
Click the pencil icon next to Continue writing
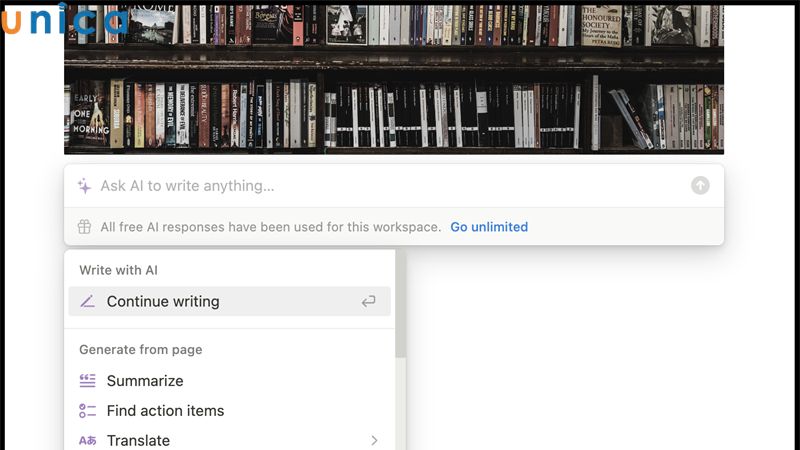(88, 301)
